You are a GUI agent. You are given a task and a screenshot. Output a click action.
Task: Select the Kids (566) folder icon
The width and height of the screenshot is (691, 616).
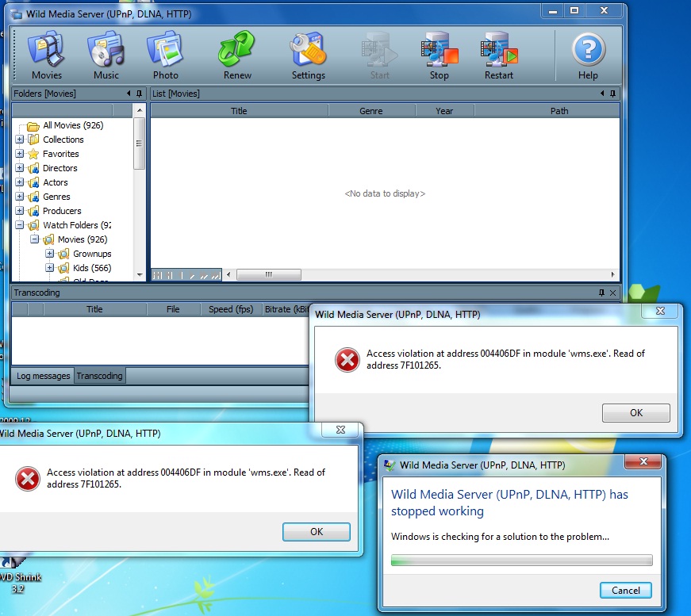[x=64, y=268]
